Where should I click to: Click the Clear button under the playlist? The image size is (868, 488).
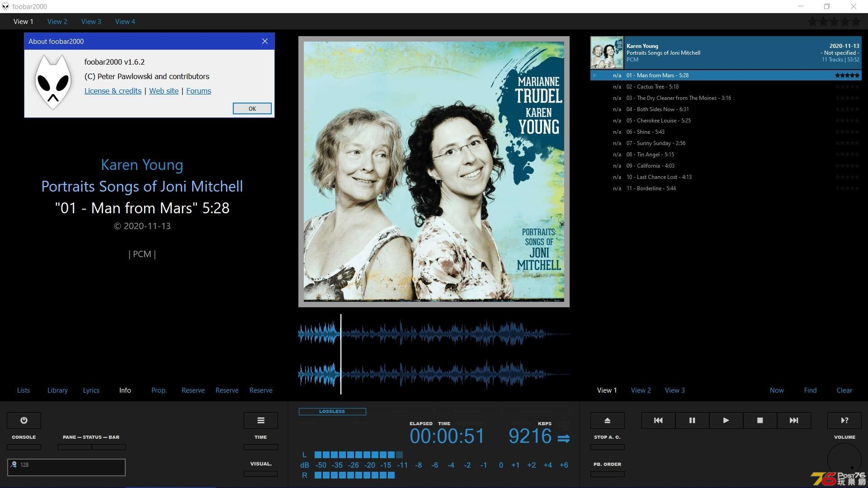coord(844,390)
